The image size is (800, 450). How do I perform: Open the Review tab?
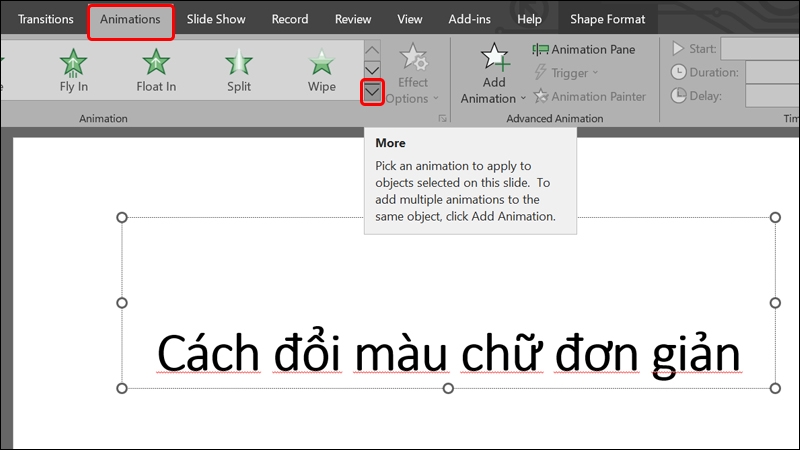point(353,19)
